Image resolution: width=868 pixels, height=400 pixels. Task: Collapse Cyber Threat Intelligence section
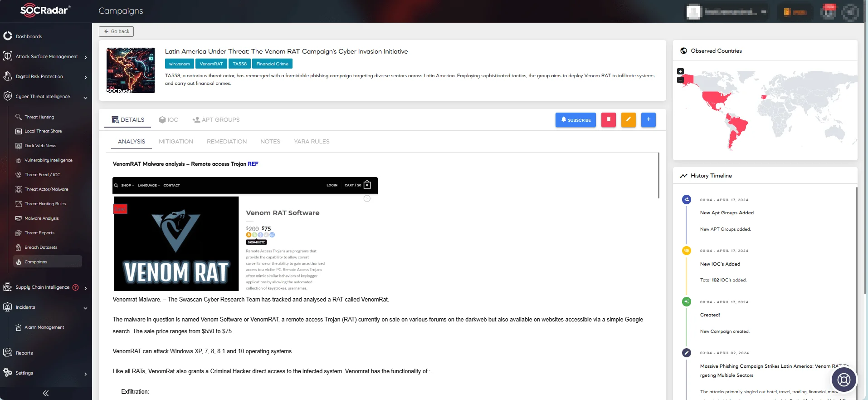click(x=85, y=97)
